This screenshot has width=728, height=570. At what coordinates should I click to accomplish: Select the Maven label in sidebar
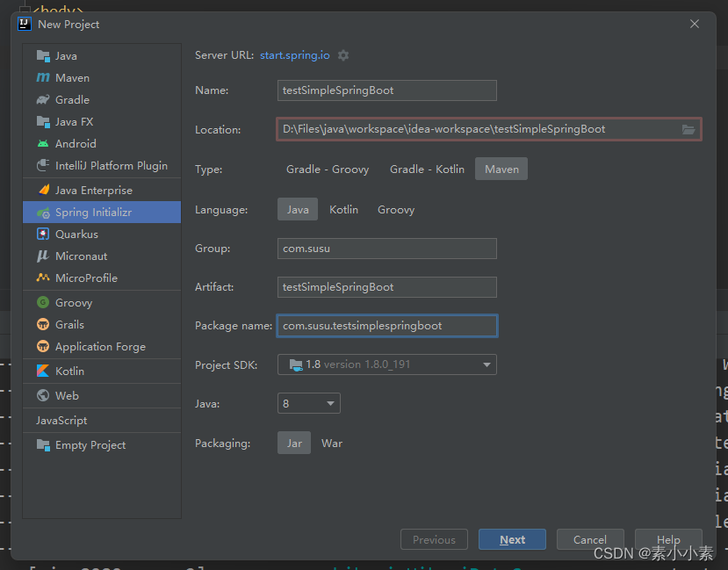[x=72, y=78]
